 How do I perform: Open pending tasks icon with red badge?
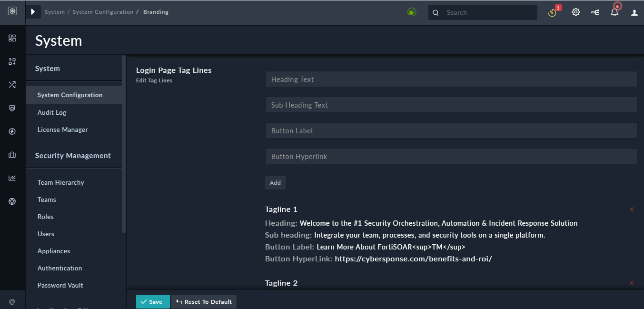pos(553,12)
